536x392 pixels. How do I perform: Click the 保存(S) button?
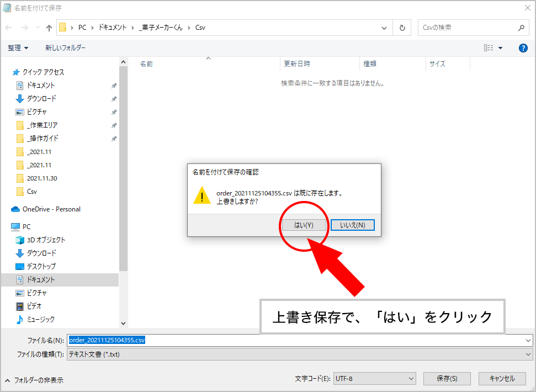[x=447, y=379]
